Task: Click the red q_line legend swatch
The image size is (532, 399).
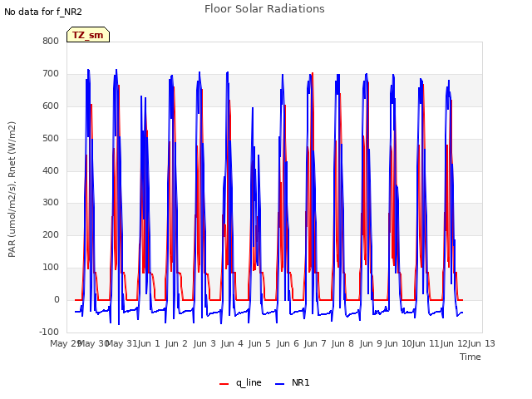Action: tap(224, 384)
